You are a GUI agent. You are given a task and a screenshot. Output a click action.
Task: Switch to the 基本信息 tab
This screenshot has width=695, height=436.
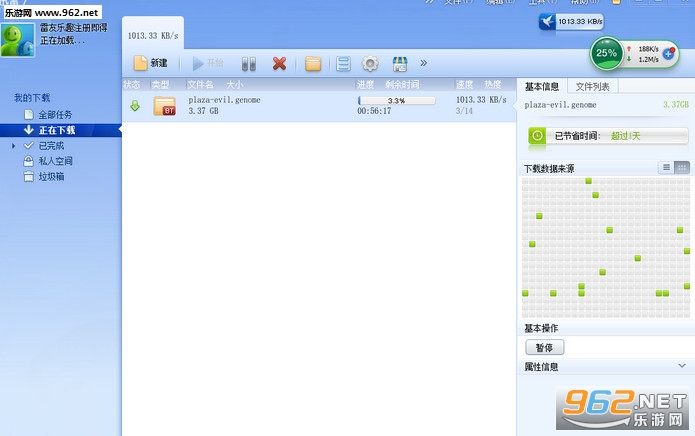542,87
